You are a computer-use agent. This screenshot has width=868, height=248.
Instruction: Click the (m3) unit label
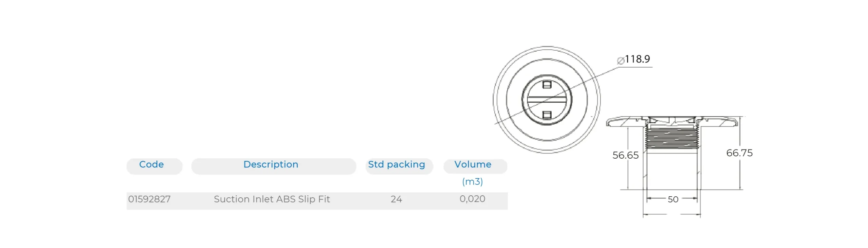pyautogui.click(x=472, y=182)
